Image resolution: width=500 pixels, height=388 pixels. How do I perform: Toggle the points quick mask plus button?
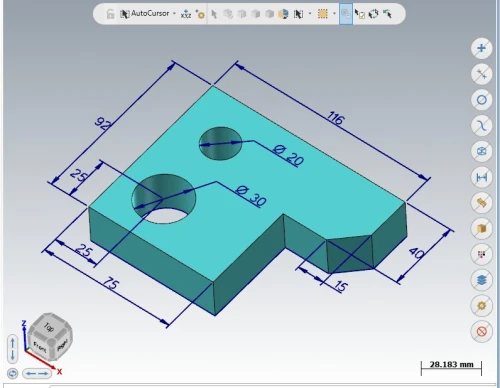481,48
